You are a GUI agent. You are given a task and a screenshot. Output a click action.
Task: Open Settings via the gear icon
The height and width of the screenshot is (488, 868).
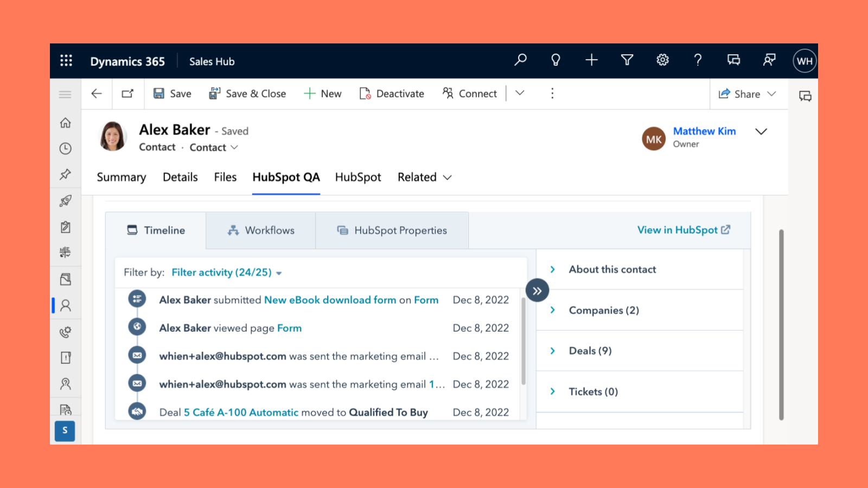[x=662, y=60]
